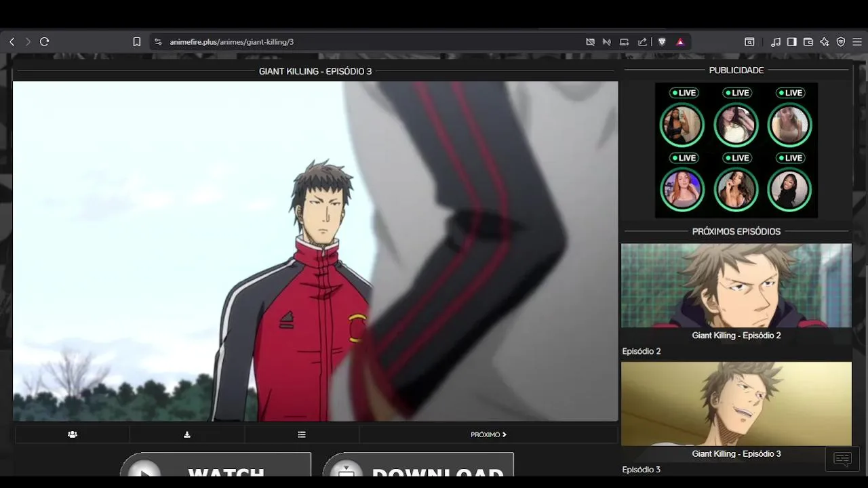Open the browser hamburger main menu
This screenshot has height=488, width=868.
point(857,42)
